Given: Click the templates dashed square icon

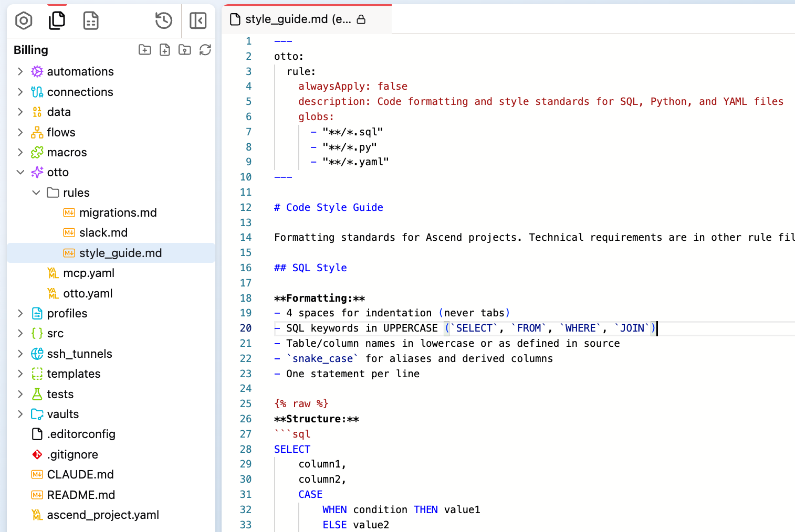Looking at the screenshot, I should 37,374.
